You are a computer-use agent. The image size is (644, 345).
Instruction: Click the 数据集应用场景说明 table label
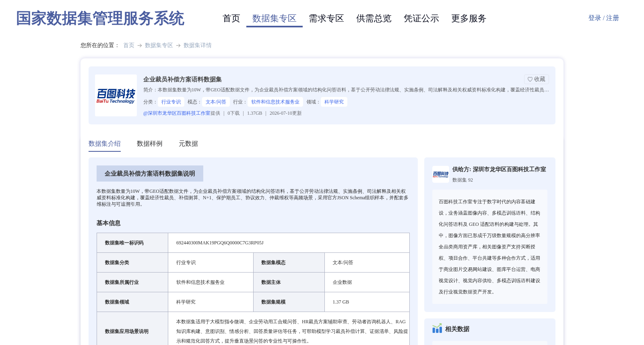[127, 331]
